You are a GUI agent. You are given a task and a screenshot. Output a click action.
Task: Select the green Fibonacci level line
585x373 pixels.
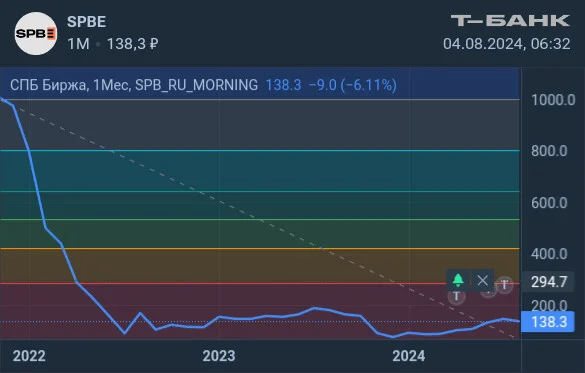(x=260, y=219)
